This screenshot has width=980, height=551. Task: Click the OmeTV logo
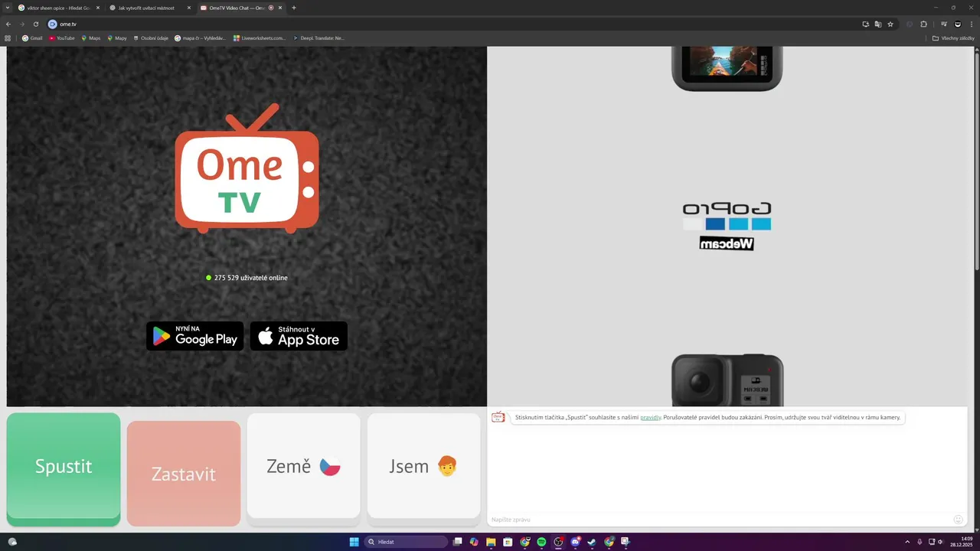coord(247,168)
